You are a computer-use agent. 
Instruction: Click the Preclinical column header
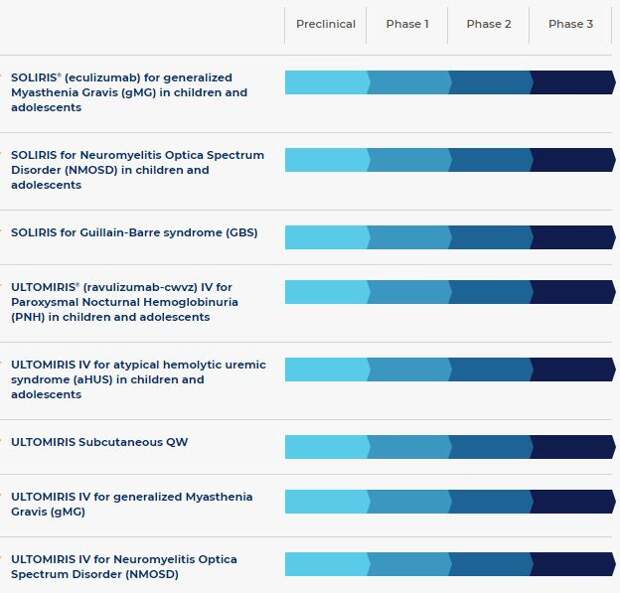326,24
